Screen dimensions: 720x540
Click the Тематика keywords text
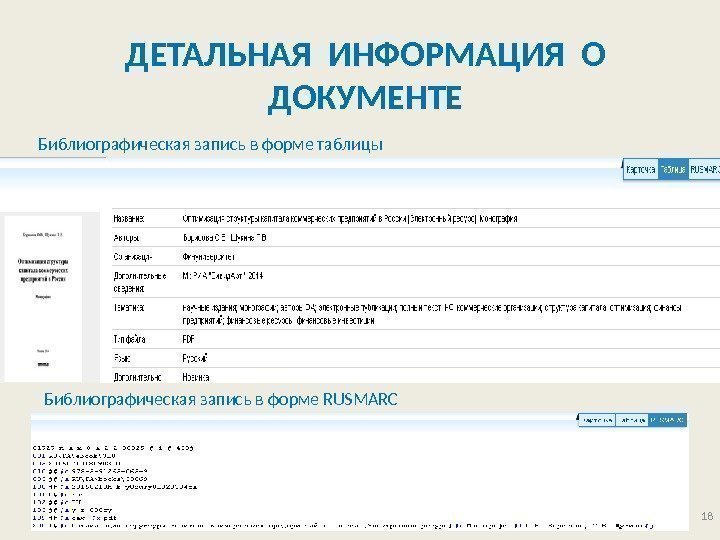click(x=432, y=314)
